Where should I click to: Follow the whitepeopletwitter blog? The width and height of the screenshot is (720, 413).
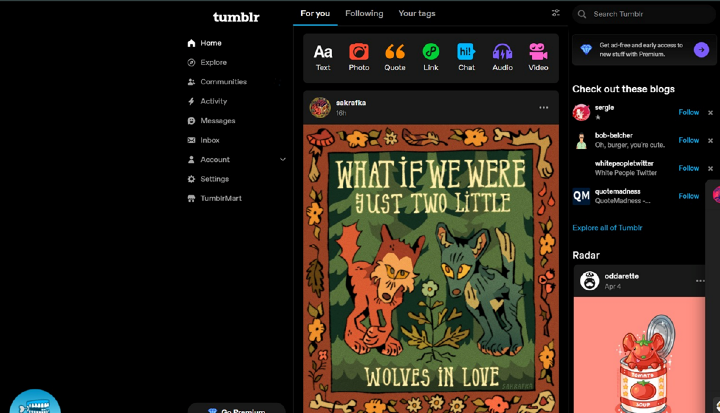point(689,168)
